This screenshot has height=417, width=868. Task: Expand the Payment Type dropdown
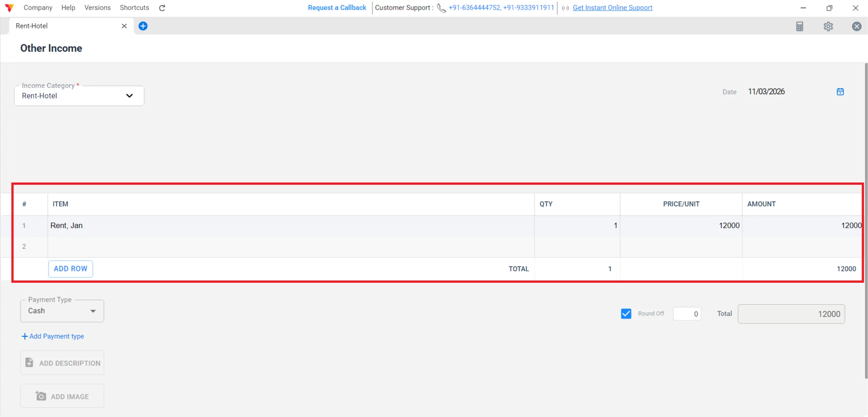[x=93, y=311]
